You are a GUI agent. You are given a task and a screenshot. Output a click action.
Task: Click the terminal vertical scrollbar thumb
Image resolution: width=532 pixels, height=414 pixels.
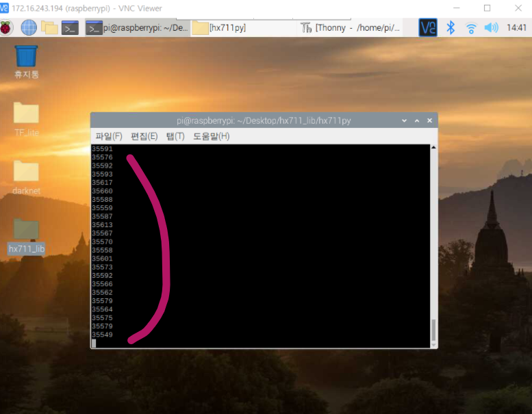(433, 330)
